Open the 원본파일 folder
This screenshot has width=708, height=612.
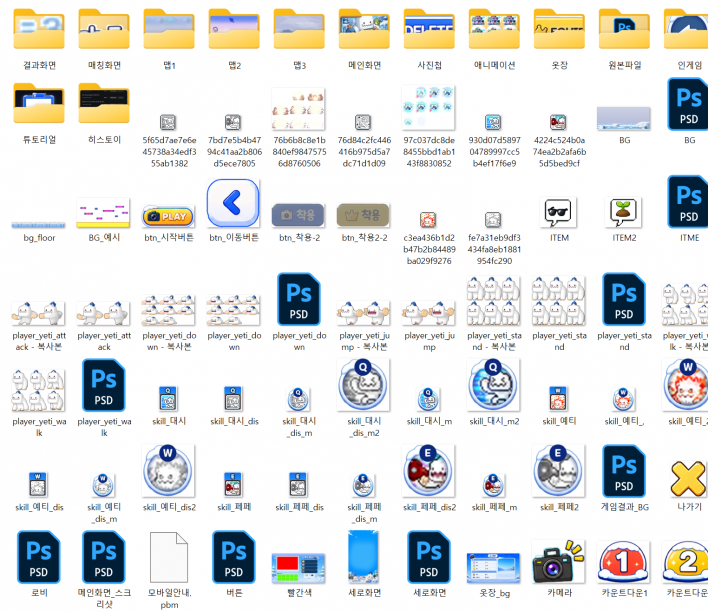[624, 29]
